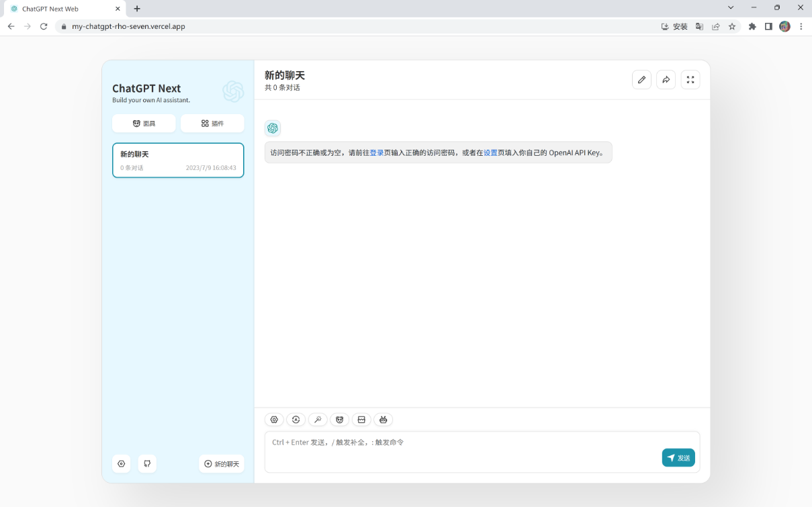812x507 pixels.
Task: Click the share page icon in address bar
Action: click(x=716, y=26)
